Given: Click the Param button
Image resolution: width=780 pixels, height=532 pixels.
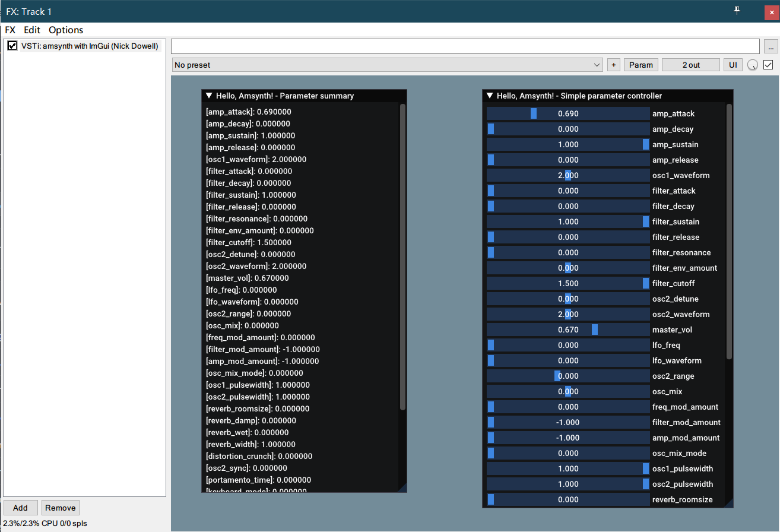Looking at the screenshot, I should pyautogui.click(x=641, y=65).
